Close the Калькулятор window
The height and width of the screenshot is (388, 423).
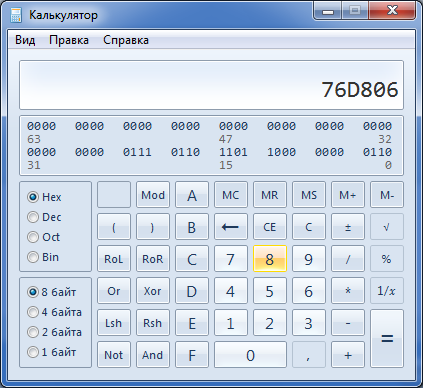coord(393,11)
